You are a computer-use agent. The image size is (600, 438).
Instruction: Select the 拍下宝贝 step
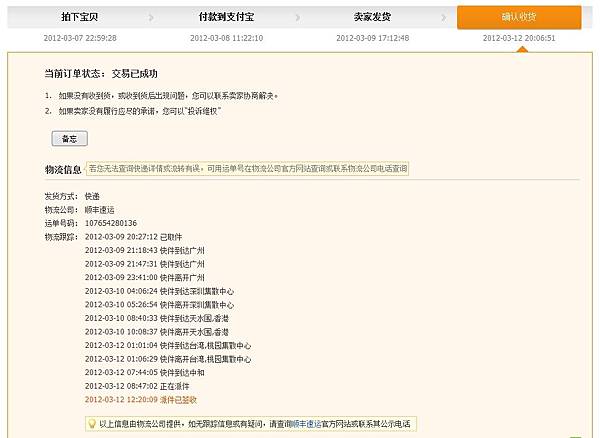pos(80,17)
